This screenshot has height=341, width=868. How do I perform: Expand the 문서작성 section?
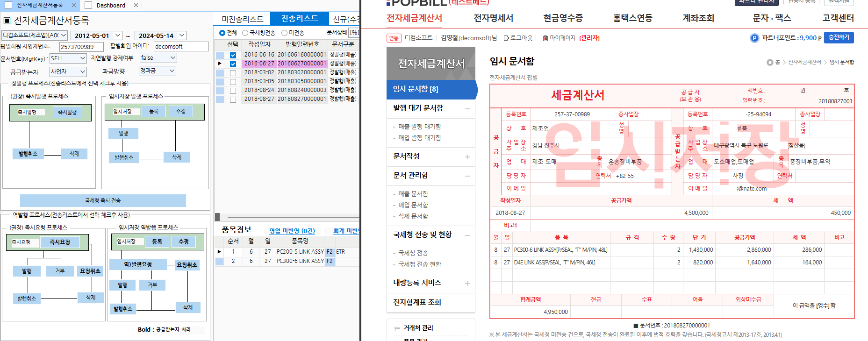pos(467,157)
